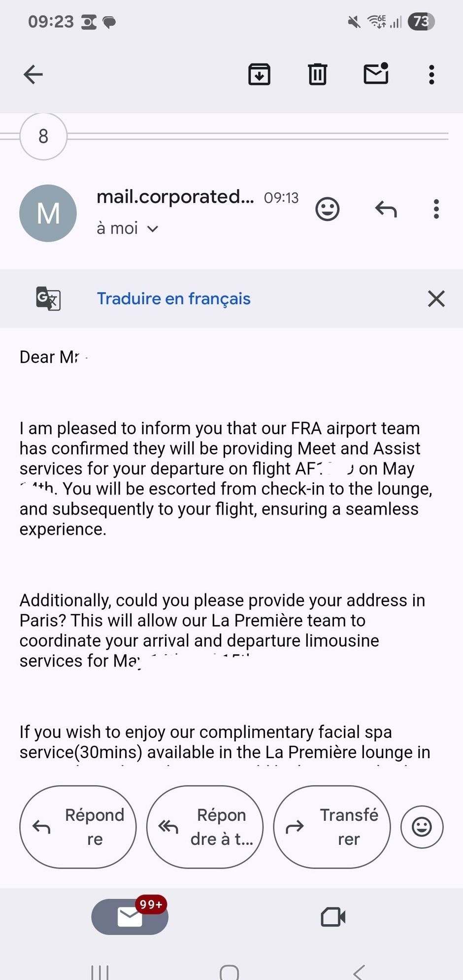Viewport: 463px width, 980px height.
Task: Dismiss the translation banner
Action: tap(436, 299)
